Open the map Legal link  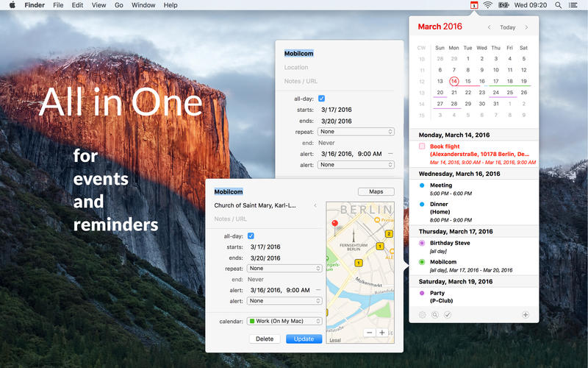pyautogui.click(x=335, y=340)
